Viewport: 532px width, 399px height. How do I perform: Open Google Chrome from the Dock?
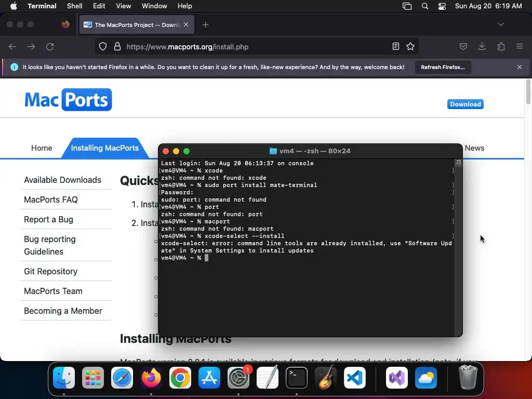(180, 378)
